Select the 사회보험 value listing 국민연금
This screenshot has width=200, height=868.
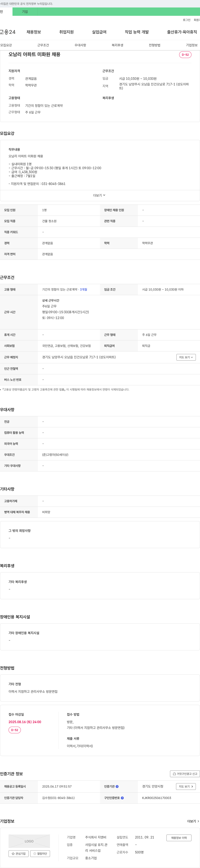[x=66, y=346]
